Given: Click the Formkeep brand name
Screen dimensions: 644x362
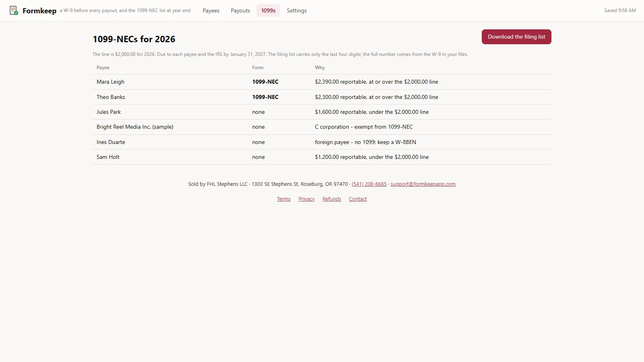Looking at the screenshot, I should pyautogui.click(x=39, y=11).
